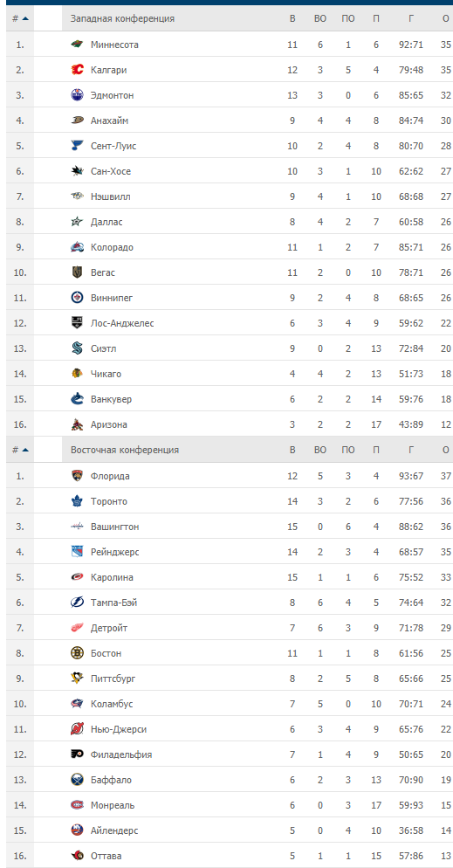Open the Лос-Анджелес team page
453x868 pixels.
(122, 323)
